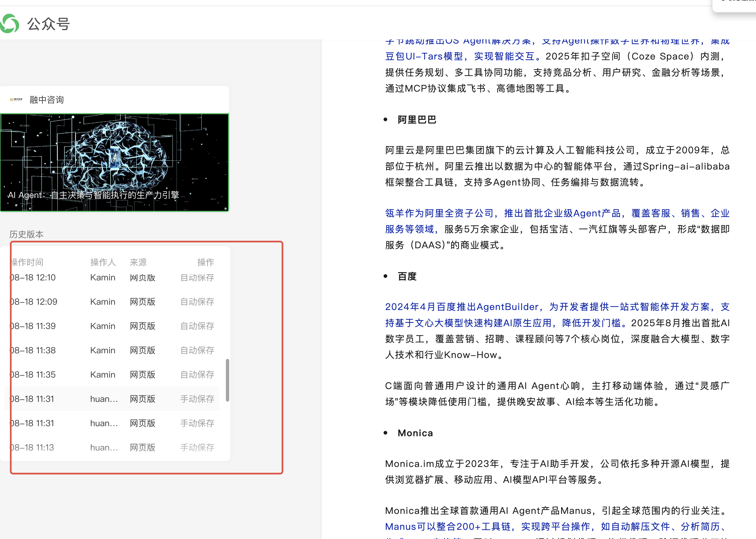Open the 08-18 11:39 auto-saved version

click(33, 326)
